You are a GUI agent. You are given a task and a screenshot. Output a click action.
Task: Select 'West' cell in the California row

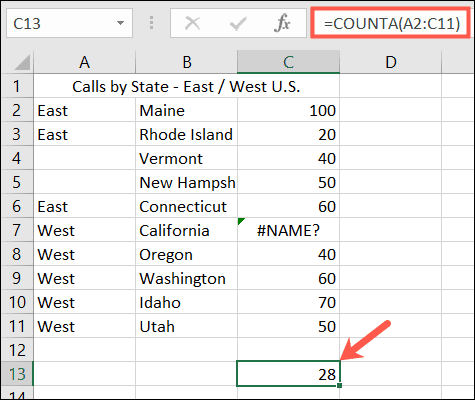(85, 230)
